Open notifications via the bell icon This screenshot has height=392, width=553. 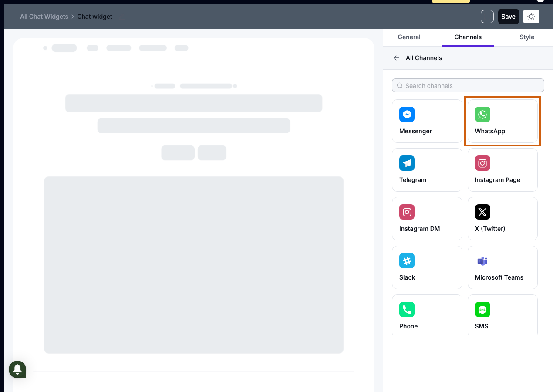click(17, 369)
